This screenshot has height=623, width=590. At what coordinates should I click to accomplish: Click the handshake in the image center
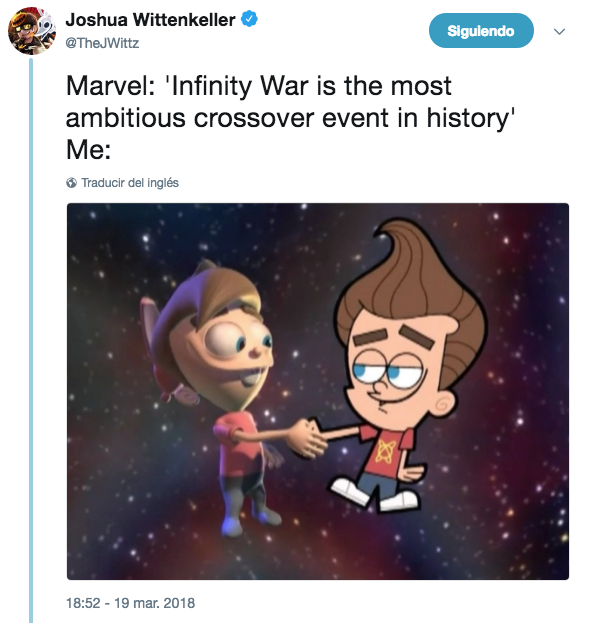click(x=310, y=437)
